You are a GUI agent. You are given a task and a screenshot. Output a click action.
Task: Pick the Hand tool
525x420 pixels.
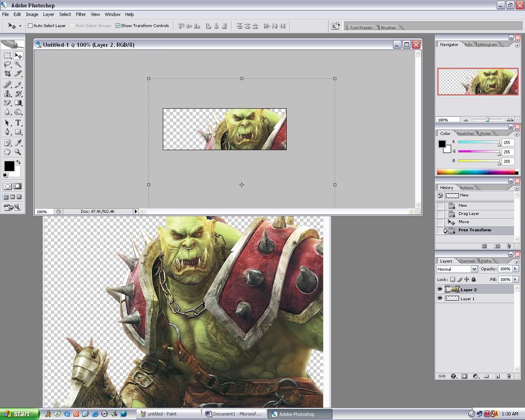coord(7,152)
